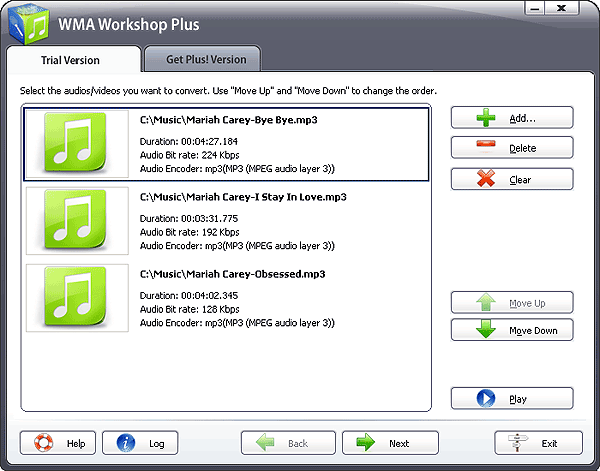Click the left arrow Back icon
Image resolution: width=600 pixels, height=471 pixels.
pos(265,443)
